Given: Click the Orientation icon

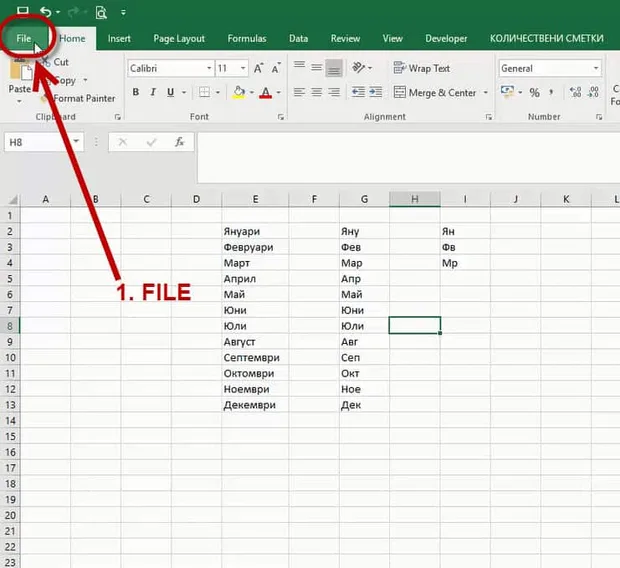Looking at the screenshot, I should tap(359, 68).
